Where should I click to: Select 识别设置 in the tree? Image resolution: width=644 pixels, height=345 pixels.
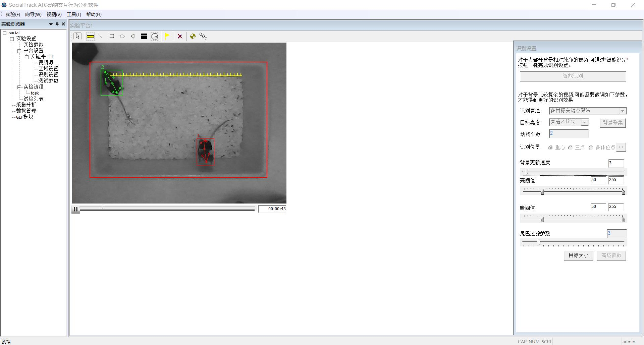pyautogui.click(x=48, y=75)
